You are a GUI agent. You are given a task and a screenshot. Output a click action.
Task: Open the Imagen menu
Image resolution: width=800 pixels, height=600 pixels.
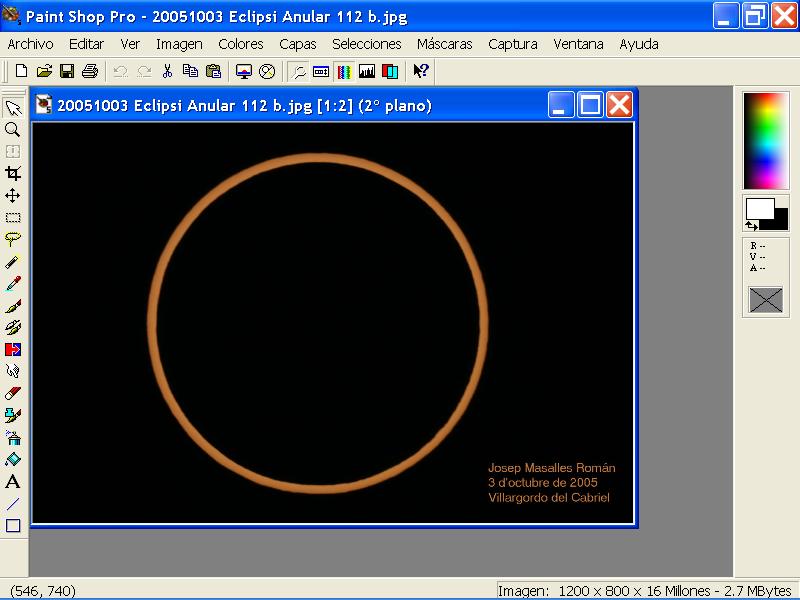point(179,44)
